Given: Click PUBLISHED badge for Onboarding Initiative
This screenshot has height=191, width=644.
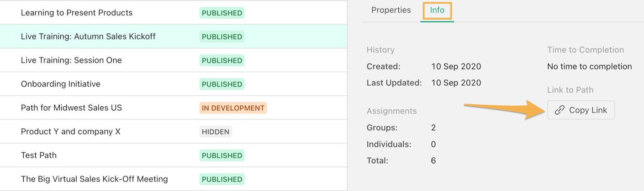Looking at the screenshot, I should 222,84.
